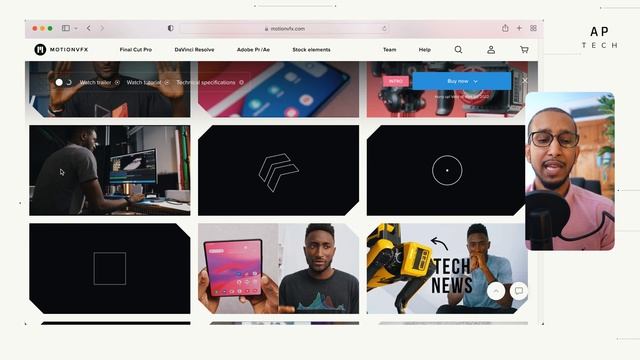Click the pink INTRO tag
This screenshot has height=360, width=640.
(396, 81)
